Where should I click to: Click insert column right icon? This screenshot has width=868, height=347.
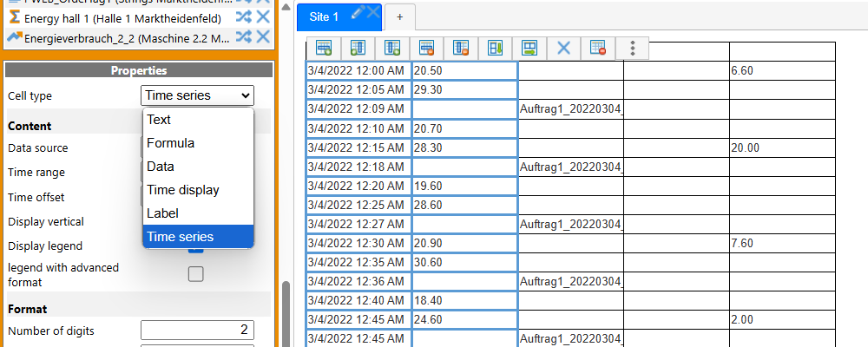[x=391, y=48]
